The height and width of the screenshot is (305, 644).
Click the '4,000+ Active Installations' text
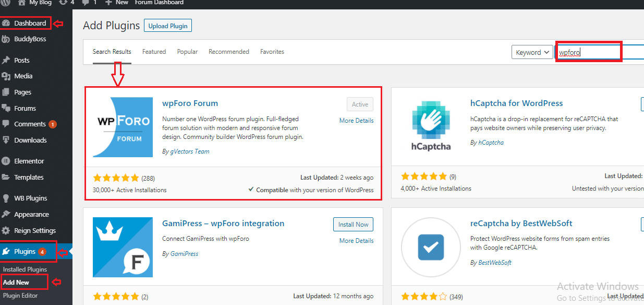pyautogui.click(x=436, y=189)
